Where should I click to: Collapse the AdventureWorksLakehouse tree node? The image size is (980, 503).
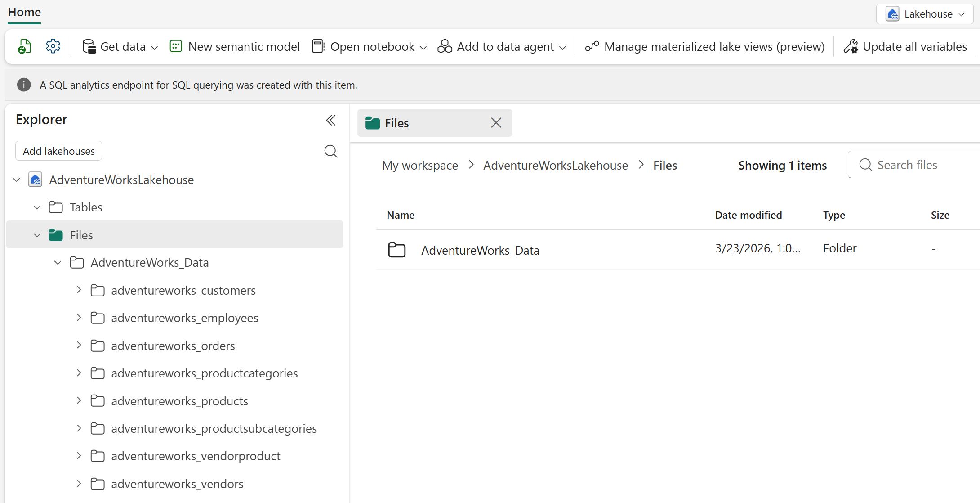[17, 180]
